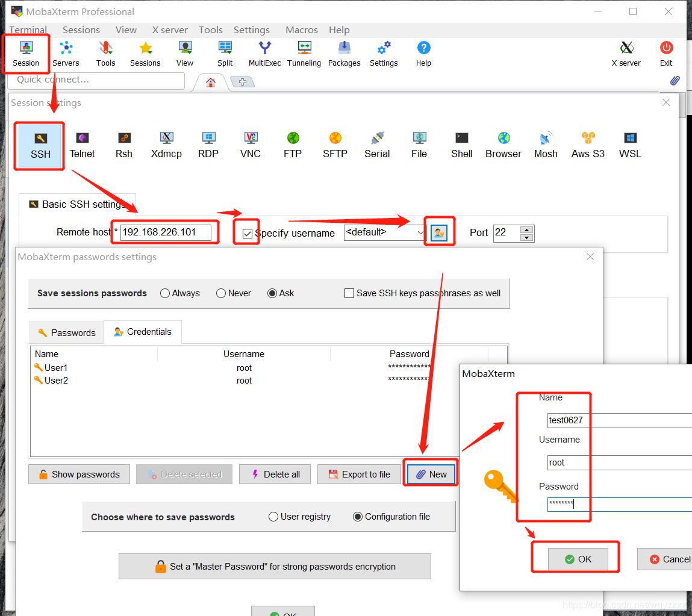Open the Serial connection option
Screen dimensions: 692x616
(377, 145)
